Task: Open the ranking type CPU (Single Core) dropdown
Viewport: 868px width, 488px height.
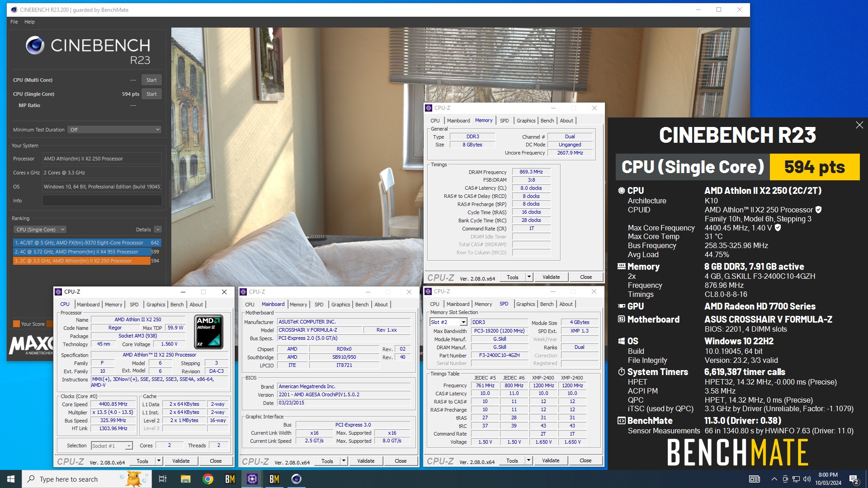Action: click(x=40, y=230)
